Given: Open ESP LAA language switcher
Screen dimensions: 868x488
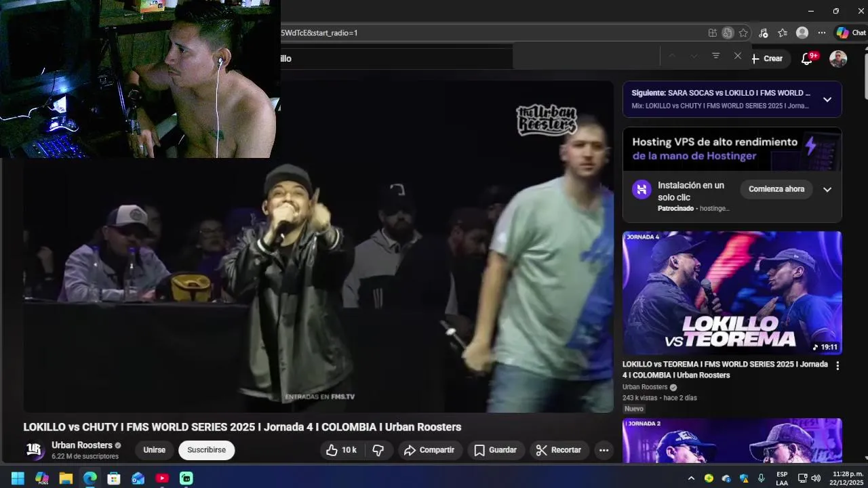Looking at the screenshot, I should click(x=782, y=479).
